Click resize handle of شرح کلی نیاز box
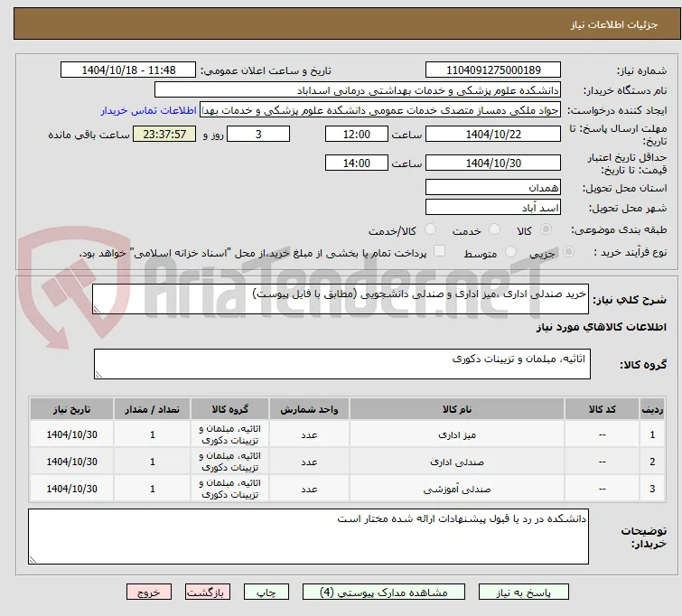This screenshot has width=682, height=616. (x=97, y=309)
